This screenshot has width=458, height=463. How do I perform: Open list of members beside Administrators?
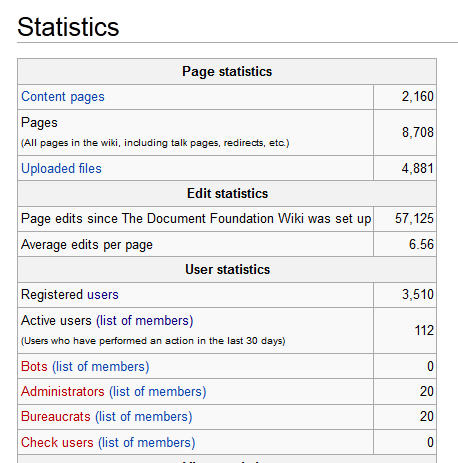point(158,392)
